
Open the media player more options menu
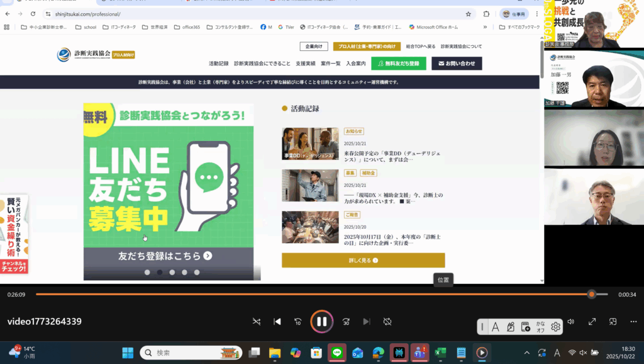click(633, 322)
